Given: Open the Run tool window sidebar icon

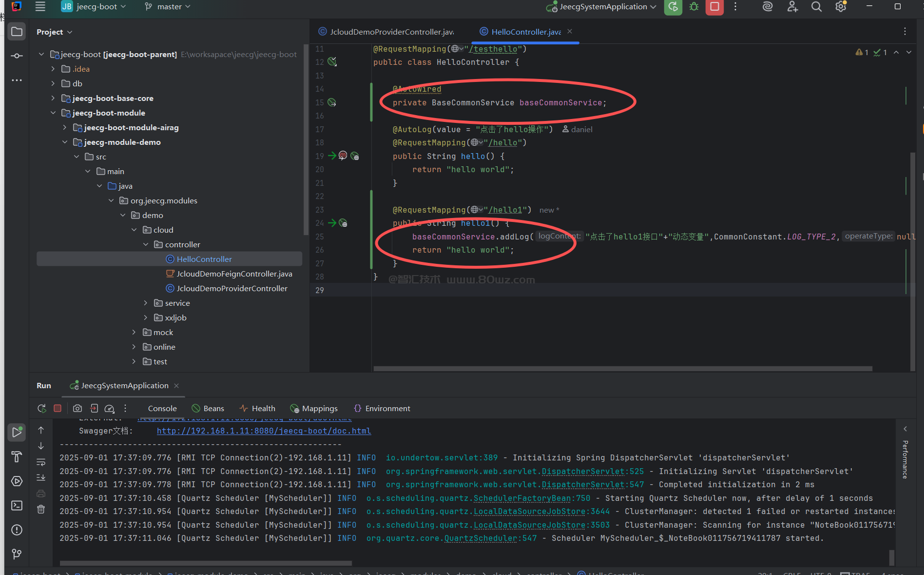Looking at the screenshot, I should point(17,432).
